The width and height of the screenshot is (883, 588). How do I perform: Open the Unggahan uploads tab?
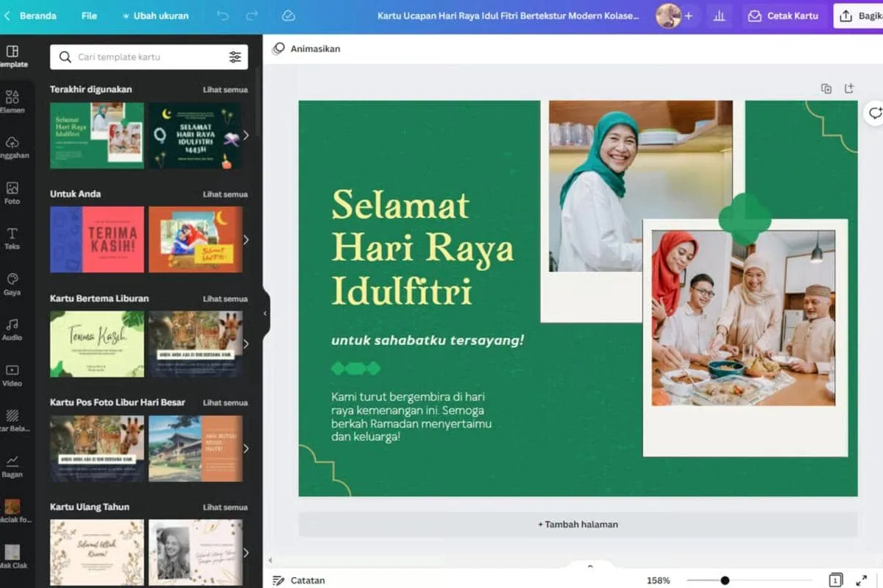(x=13, y=147)
